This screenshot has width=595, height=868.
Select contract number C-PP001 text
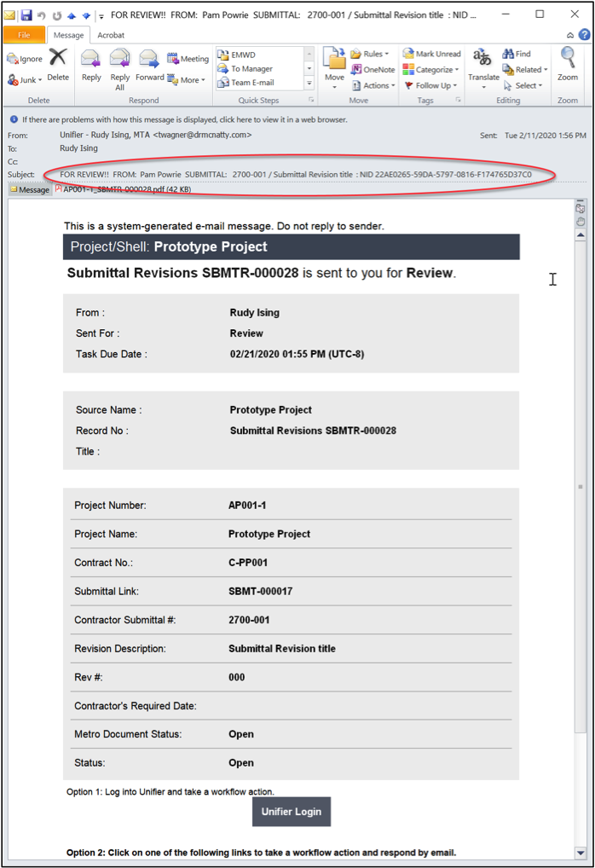(248, 563)
